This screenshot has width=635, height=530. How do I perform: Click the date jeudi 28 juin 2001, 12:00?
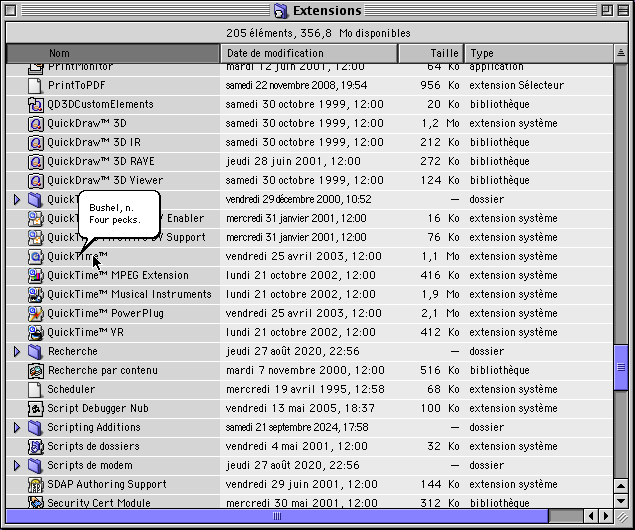(293, 162)
